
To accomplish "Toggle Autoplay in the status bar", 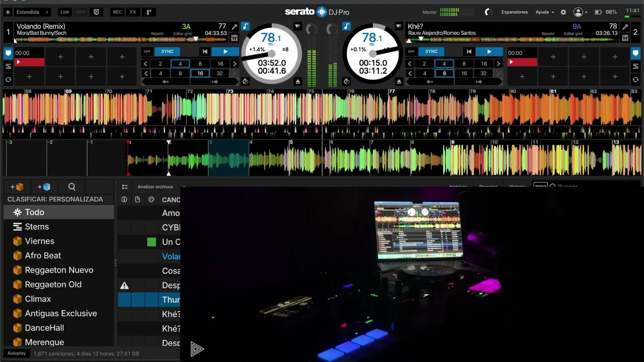I will (x=17, y=353).
